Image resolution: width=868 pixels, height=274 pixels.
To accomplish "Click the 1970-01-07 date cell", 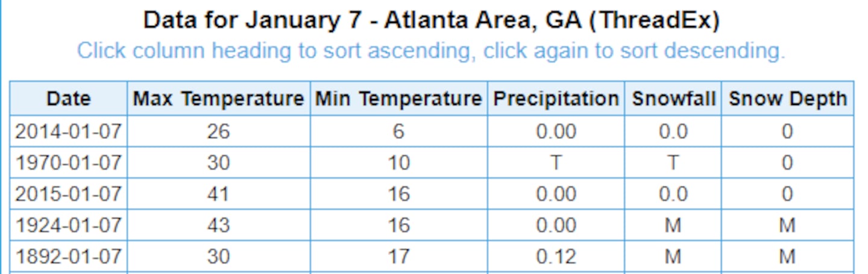I will point(68,162).
